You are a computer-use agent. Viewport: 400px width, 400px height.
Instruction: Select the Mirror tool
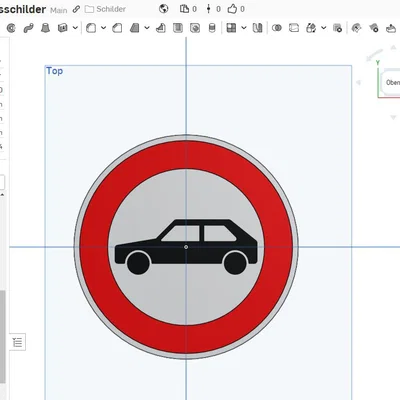(257, 28)
